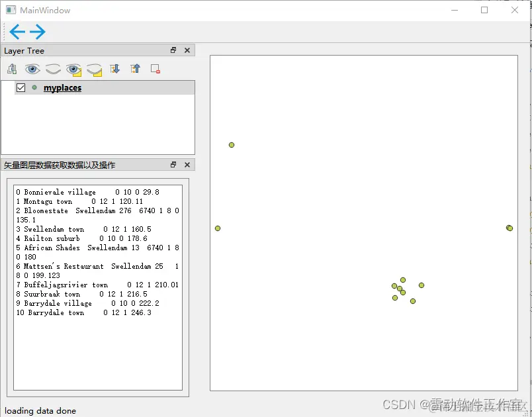Click the Show All Layers eye icon

[32, 69]
